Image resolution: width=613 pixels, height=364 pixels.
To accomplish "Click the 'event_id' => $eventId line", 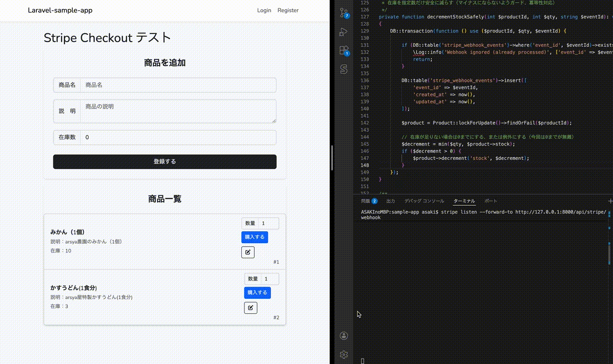I will pos(445,88).
